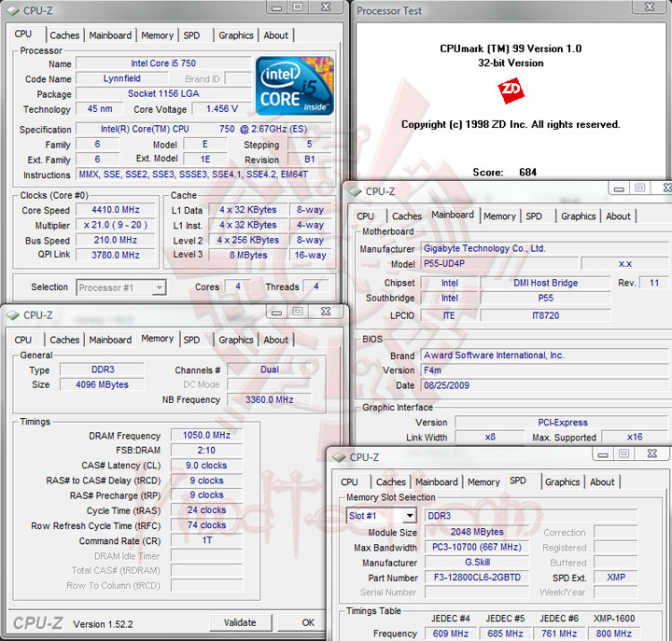Screen dimensions: 672x641
Task: Click LPCIO model value IT8720
Action: [x=546, y=315]
